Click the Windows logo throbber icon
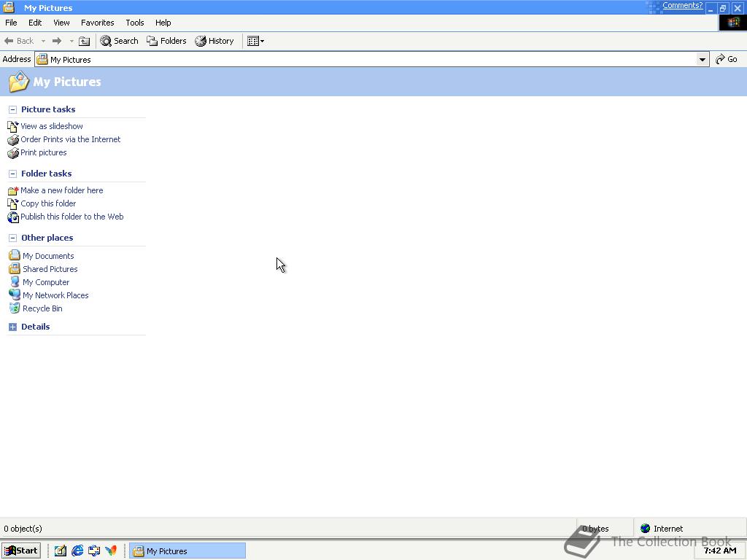Viewport: 747px width, 560px height. pos(732,23)
